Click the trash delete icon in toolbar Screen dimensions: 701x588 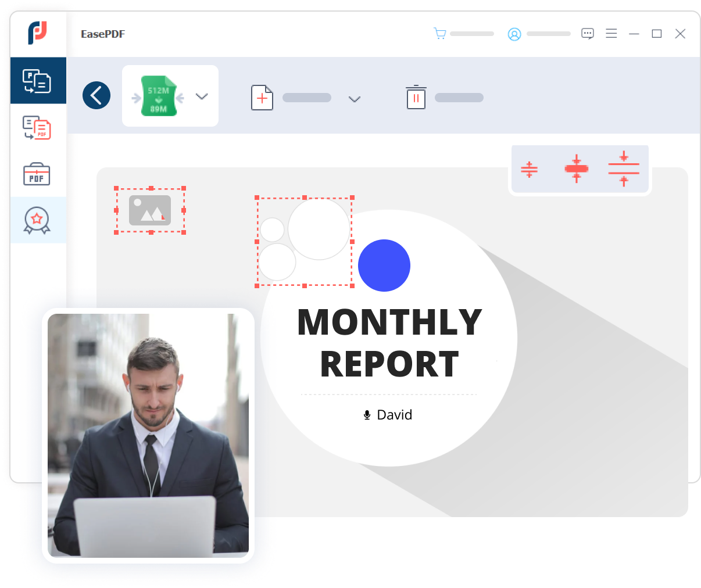(x=416, y=97)
